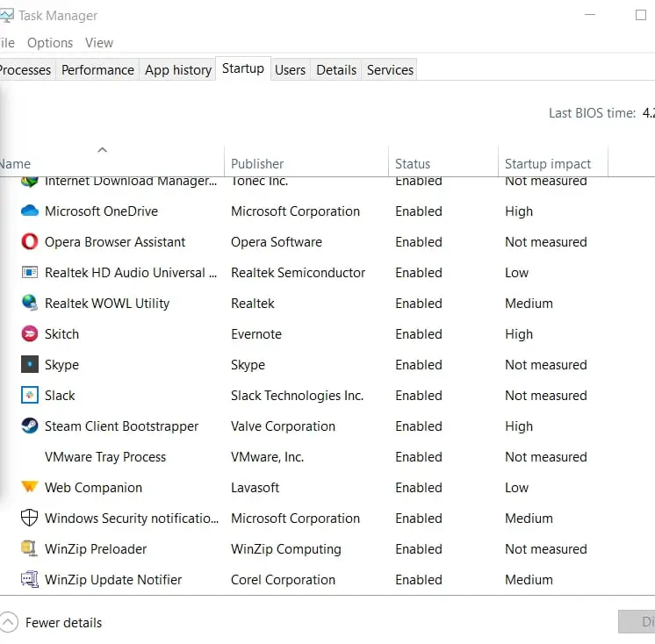This screenshot has height=644, width=655.
Task: Open the View menu
Action: (x=99, y=43)
